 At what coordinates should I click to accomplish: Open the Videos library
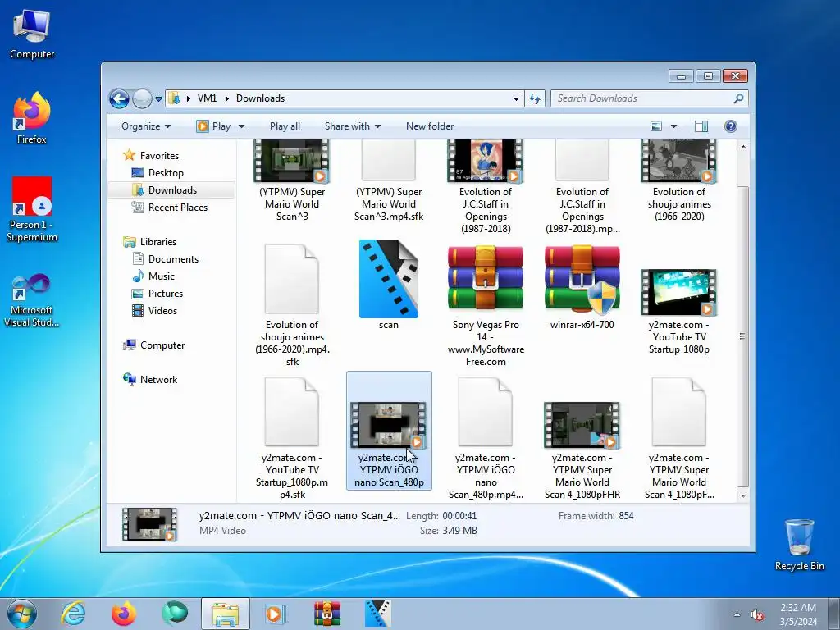162,311
